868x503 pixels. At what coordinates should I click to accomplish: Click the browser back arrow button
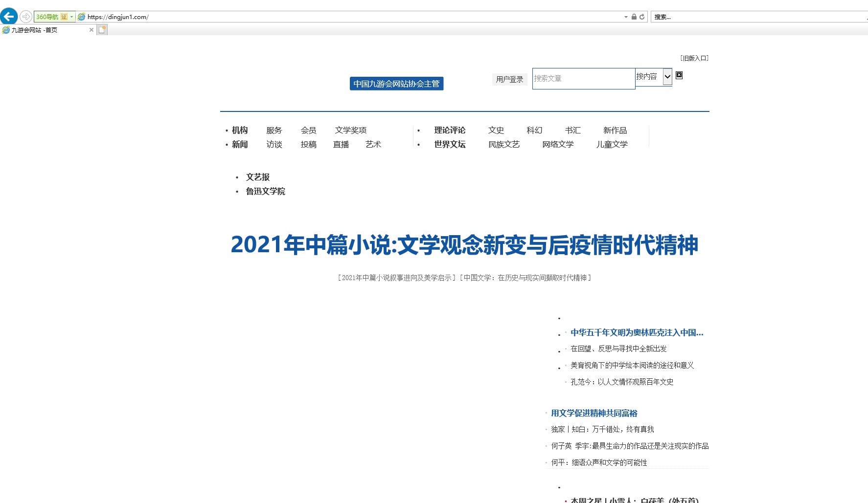coord(9,17)
